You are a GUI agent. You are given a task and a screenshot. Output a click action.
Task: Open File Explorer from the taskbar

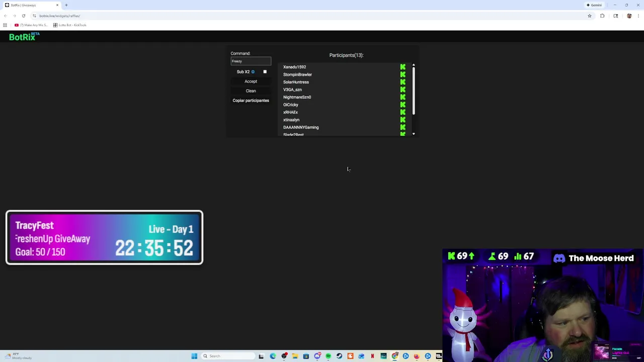coord(295,356)
